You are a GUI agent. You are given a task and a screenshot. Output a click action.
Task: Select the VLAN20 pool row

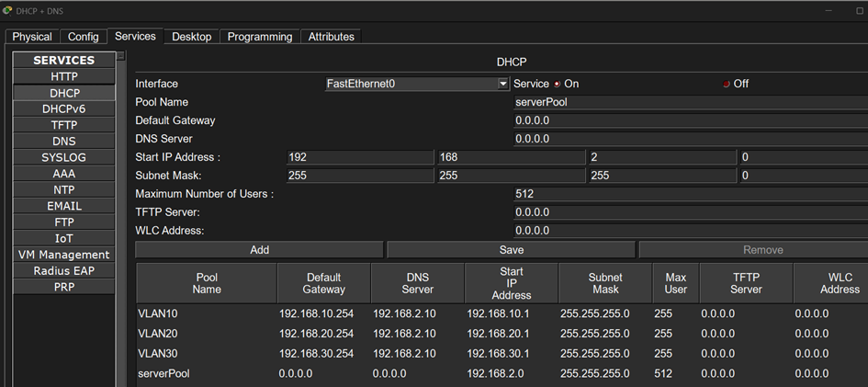point(502,334)
